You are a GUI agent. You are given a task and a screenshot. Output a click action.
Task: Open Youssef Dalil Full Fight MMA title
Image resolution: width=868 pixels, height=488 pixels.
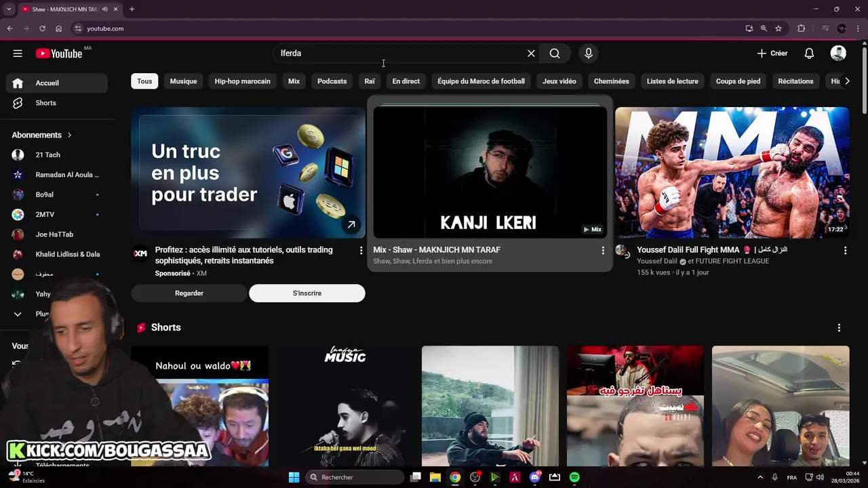click(x=712, y=250)
